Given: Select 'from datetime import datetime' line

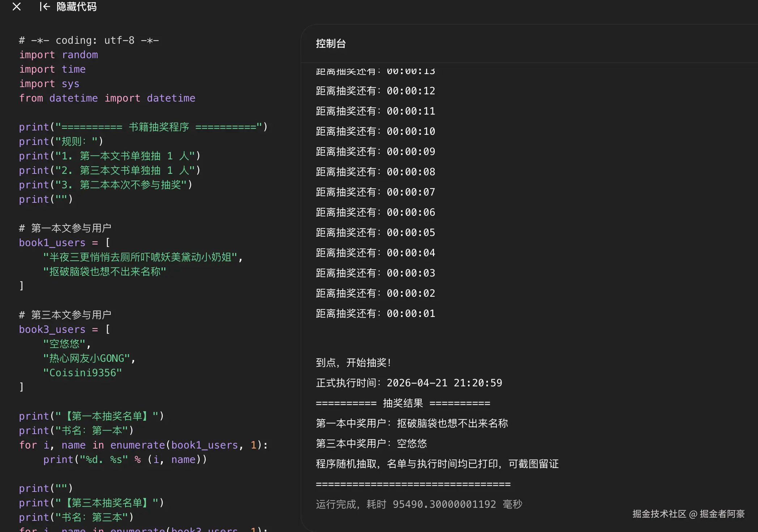Looking at the screenshot, I should [x=107, y=98].
